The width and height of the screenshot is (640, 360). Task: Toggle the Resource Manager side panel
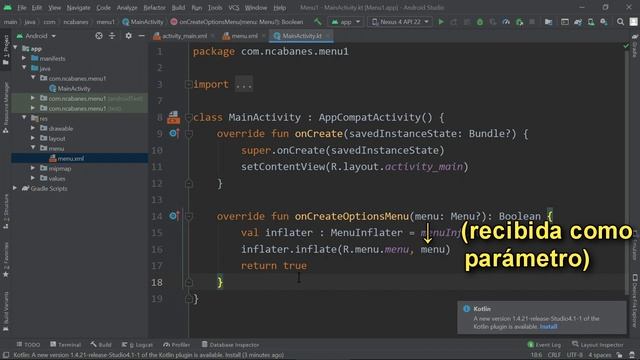point(5,107)
